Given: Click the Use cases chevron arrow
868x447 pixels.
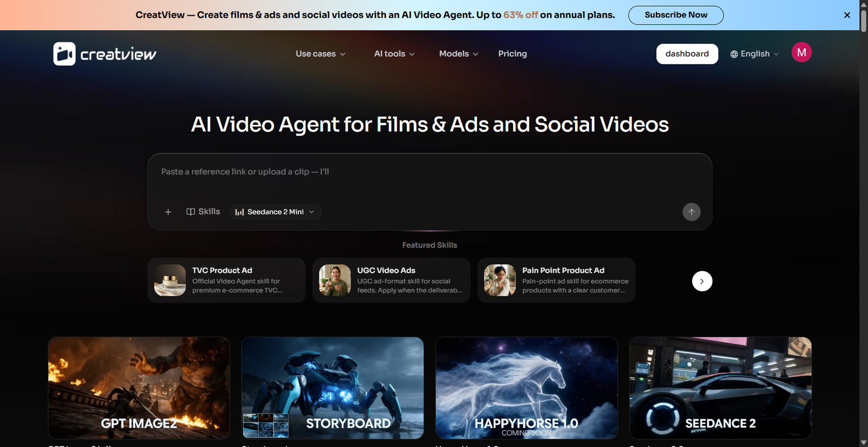Looking at the screenshot, I should (342, 54).
